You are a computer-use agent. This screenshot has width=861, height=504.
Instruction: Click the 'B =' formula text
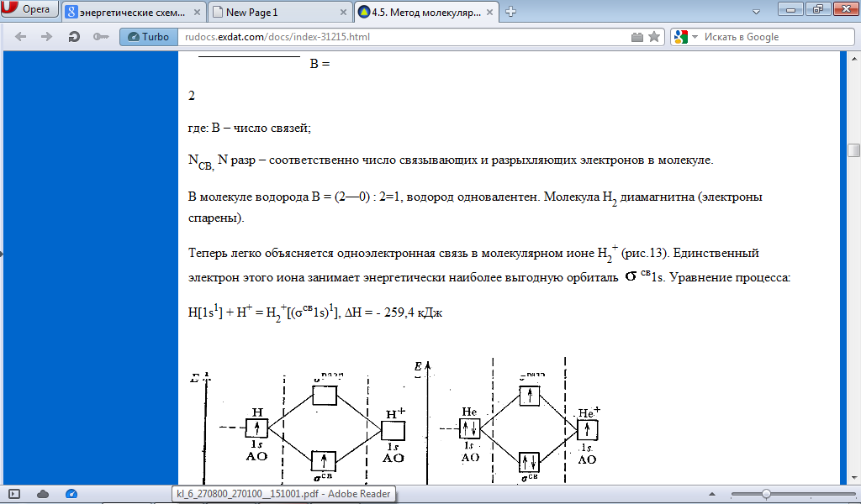(x=320, y=64)
